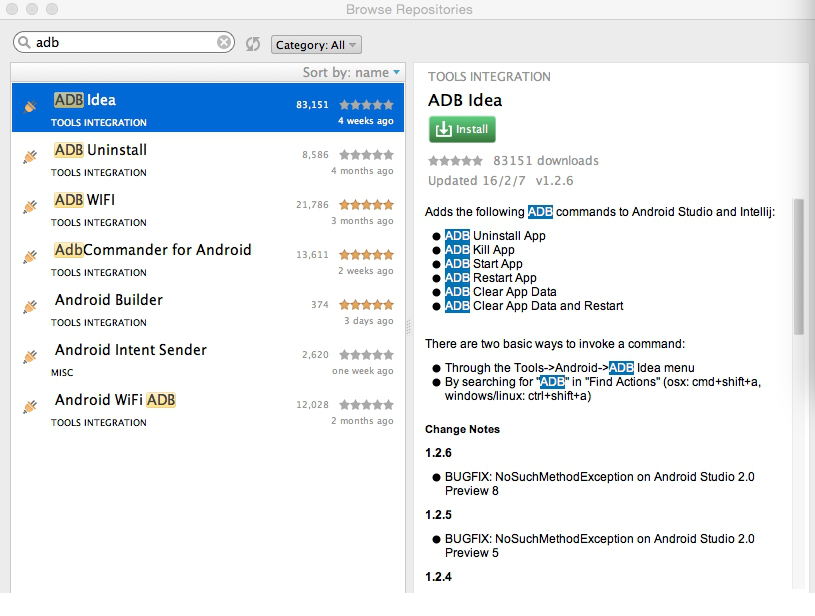
Task: Click 'ADB Restart App' bullet
Action: pyautogui.click(x=490, y=278)
